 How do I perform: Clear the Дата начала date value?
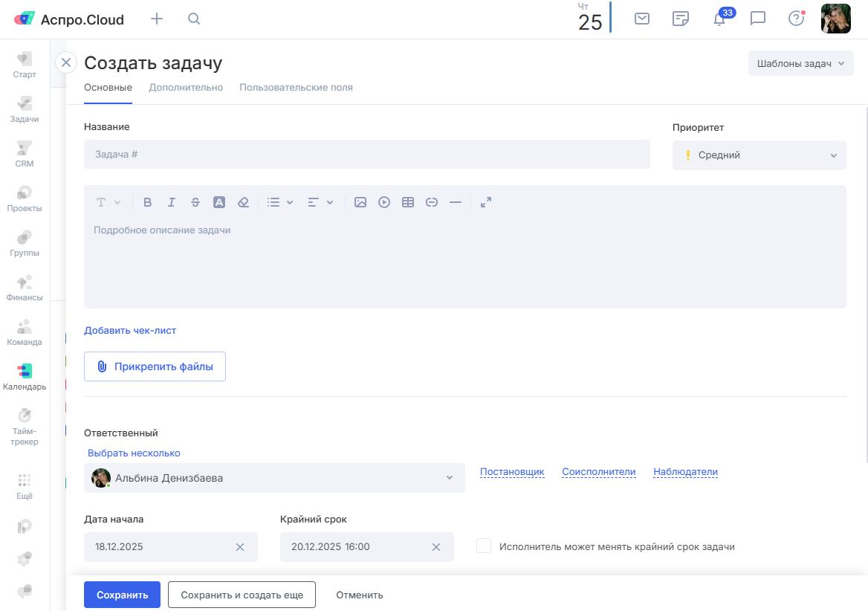240,547
